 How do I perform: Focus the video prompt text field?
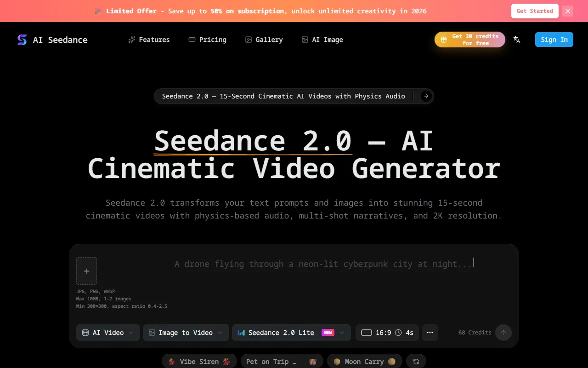coord(322,276)
